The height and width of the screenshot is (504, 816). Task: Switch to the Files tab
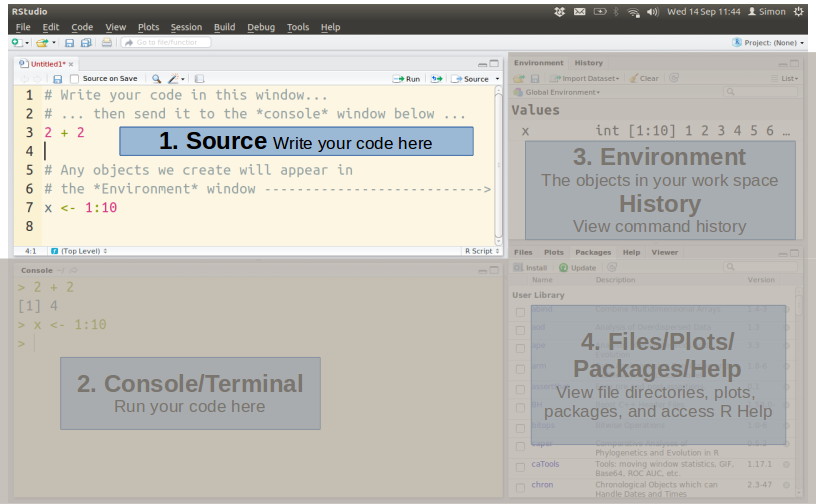(523, 252)
